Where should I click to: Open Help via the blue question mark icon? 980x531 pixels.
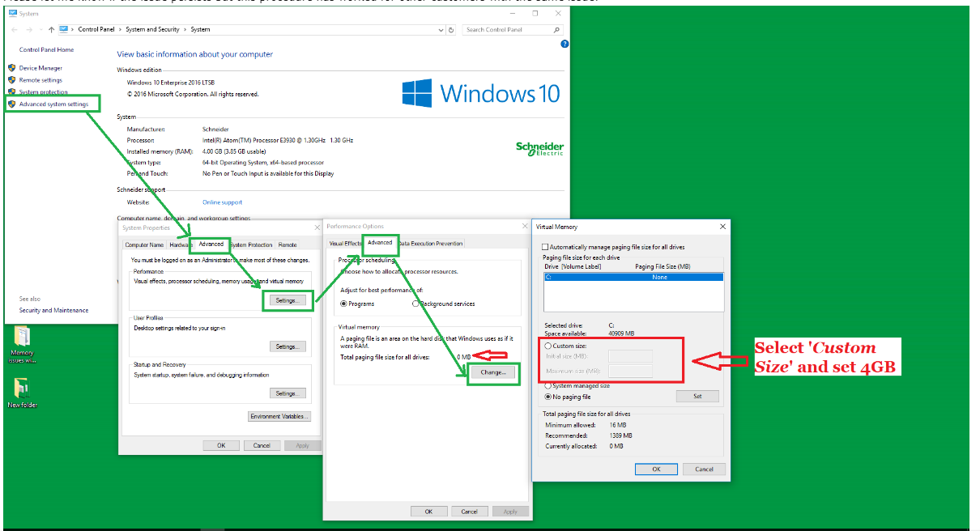565,44
